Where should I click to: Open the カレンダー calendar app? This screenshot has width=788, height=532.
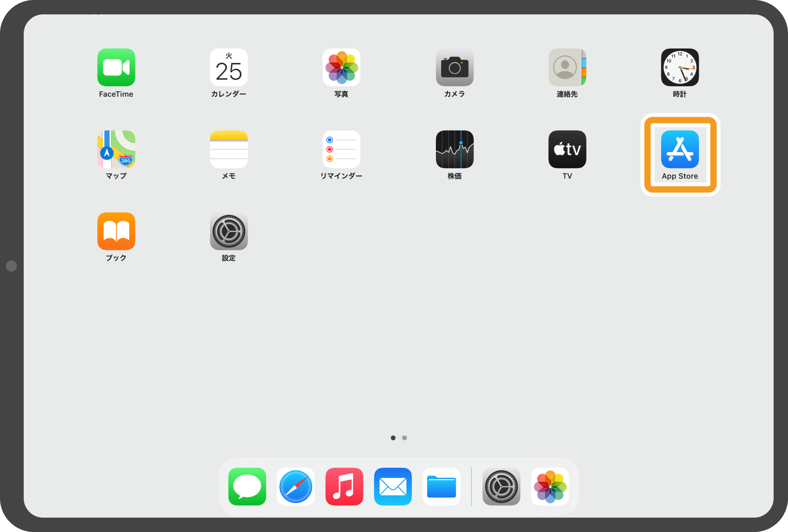[x=229, y=67]
